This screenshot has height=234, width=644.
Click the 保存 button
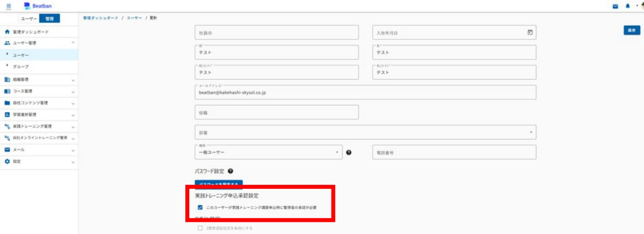click(631, 30)
